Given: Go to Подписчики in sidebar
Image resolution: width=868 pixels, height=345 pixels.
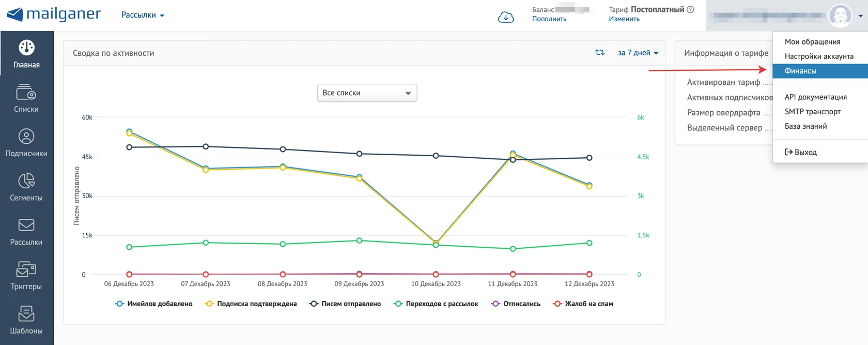Looking at the screenshot, I should [26, 137].
